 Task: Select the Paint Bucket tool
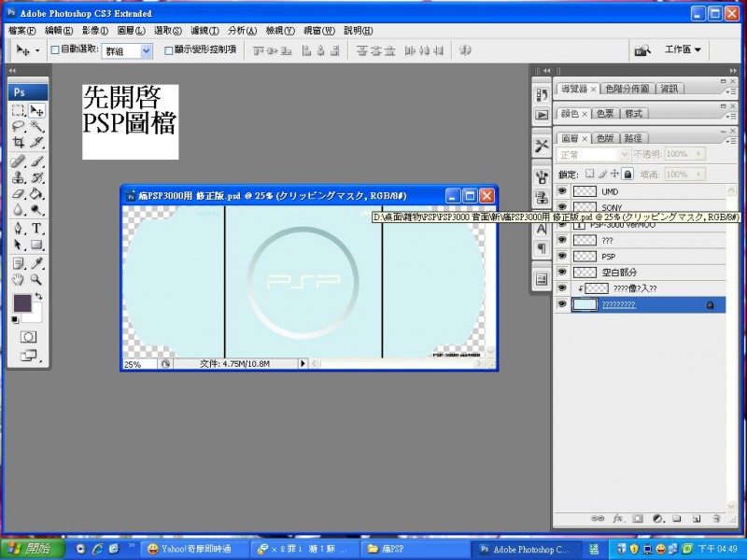pyautogui.click(x=36, y=194)
